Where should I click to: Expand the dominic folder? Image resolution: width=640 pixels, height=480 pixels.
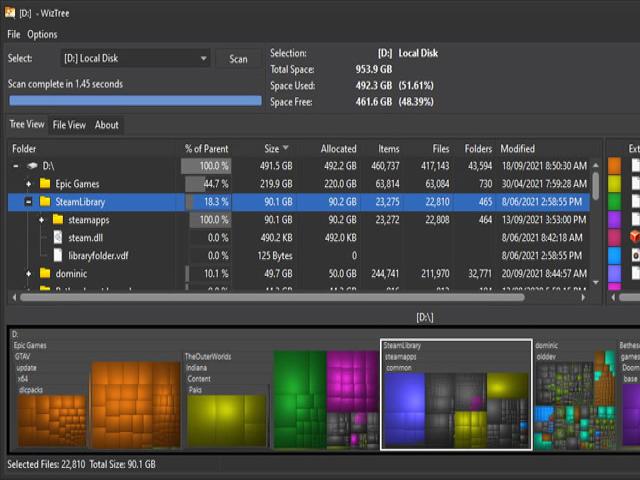click(29, 273)
